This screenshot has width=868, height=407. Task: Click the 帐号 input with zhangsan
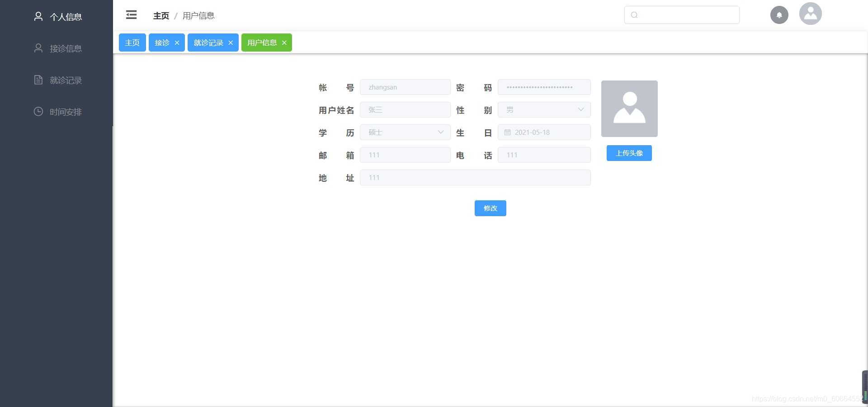405,87
